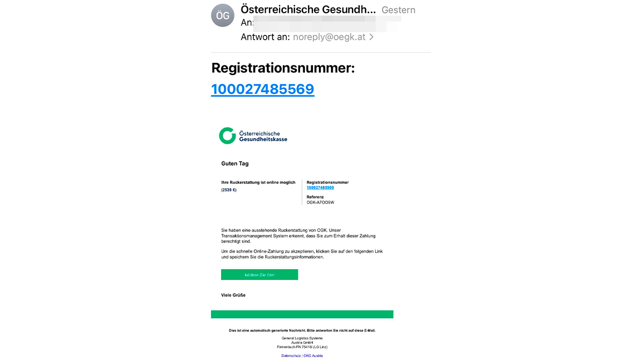Click the 'Viele Grüße' closing line

point(233,295)
